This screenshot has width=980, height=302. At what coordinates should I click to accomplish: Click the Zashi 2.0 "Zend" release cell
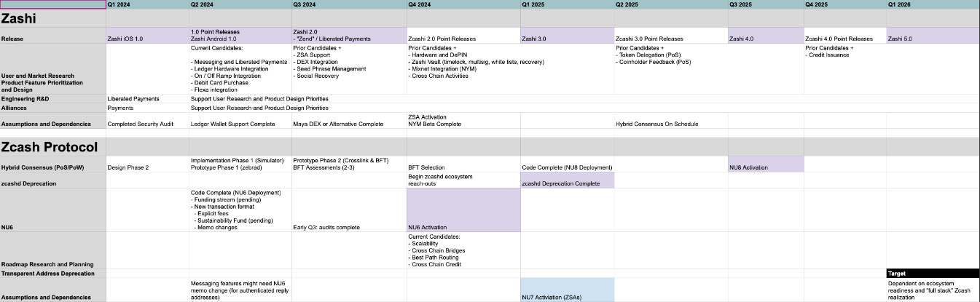[348, 35]
